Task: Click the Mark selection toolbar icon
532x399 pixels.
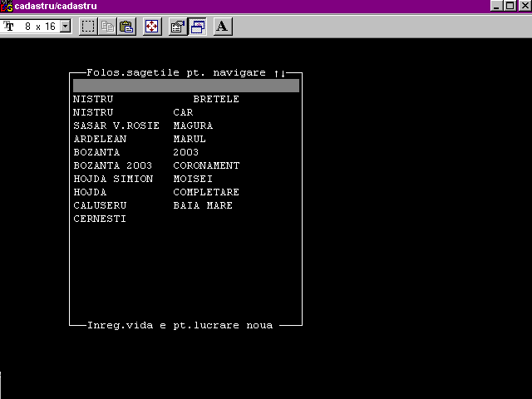Action: coord(88,27)
